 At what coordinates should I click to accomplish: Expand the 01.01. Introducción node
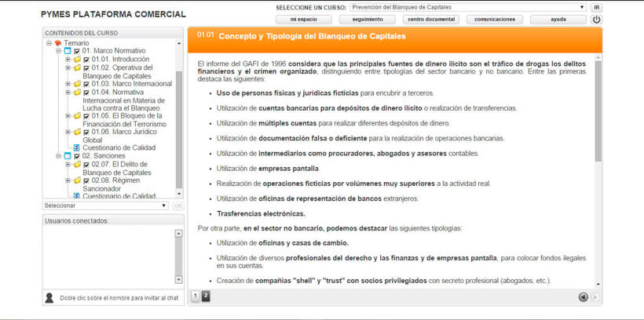(68, 60)
